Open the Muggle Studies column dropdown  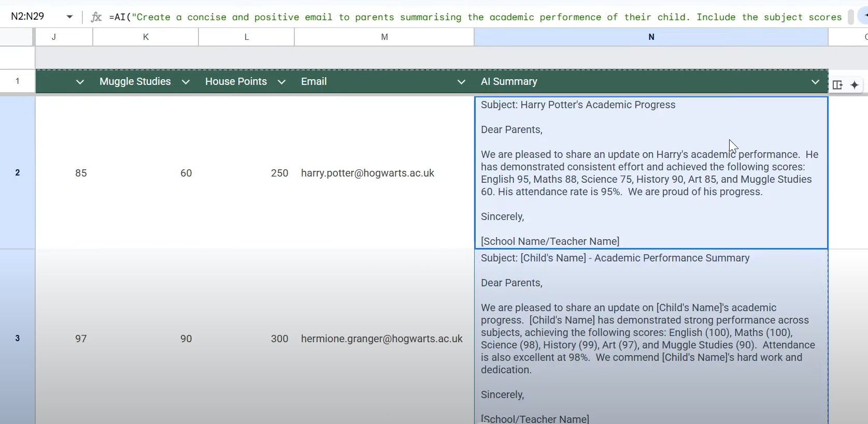186,82
